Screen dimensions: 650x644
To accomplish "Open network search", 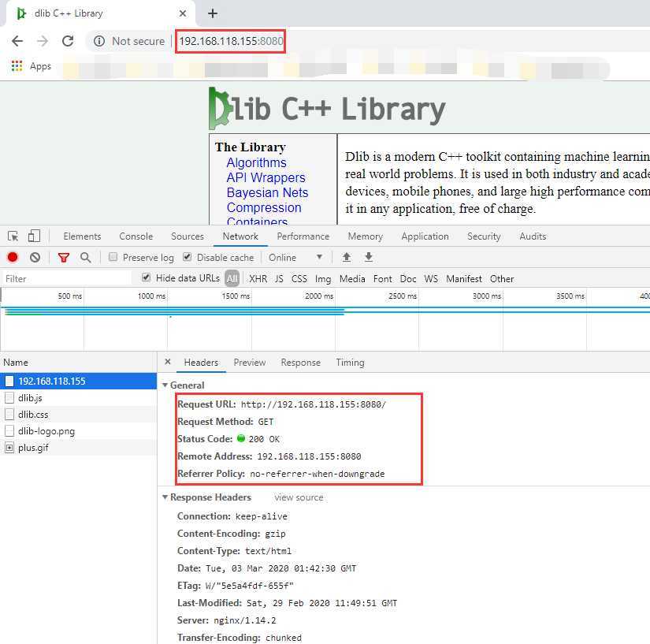I will click(x=85, y=258).
